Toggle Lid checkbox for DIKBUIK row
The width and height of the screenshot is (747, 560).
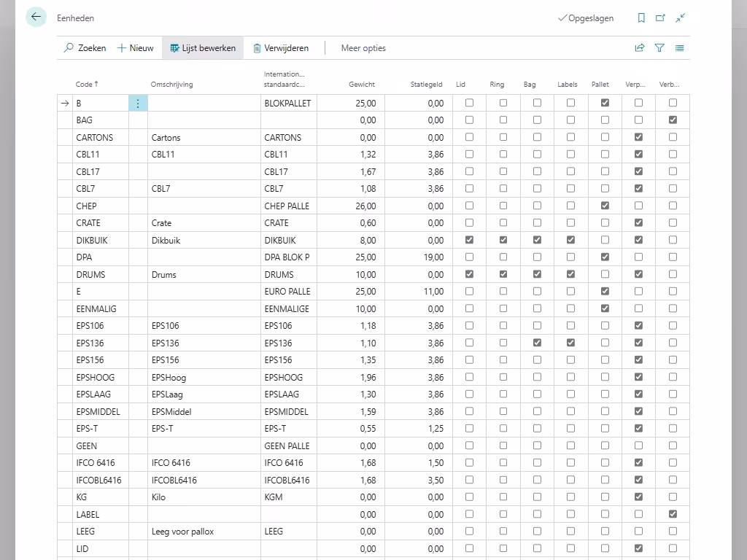[x=469, y=240]
